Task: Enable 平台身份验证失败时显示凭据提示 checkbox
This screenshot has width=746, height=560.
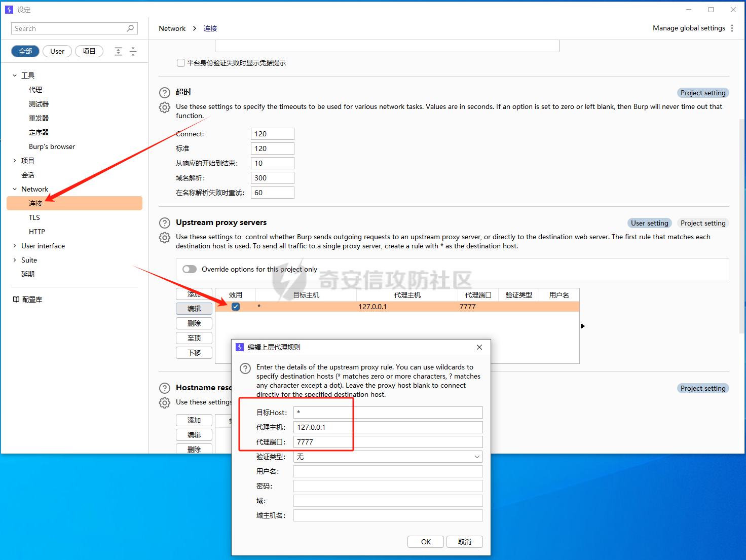Action: [x=180, y=63]
